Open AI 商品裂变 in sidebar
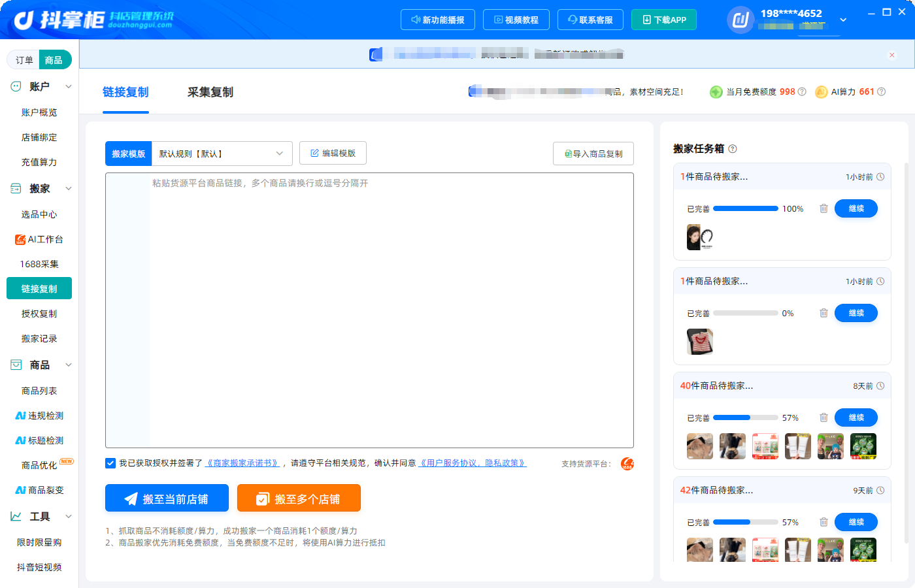The height and width of the screenshot is (588, 915). click(x=39, y=490)
